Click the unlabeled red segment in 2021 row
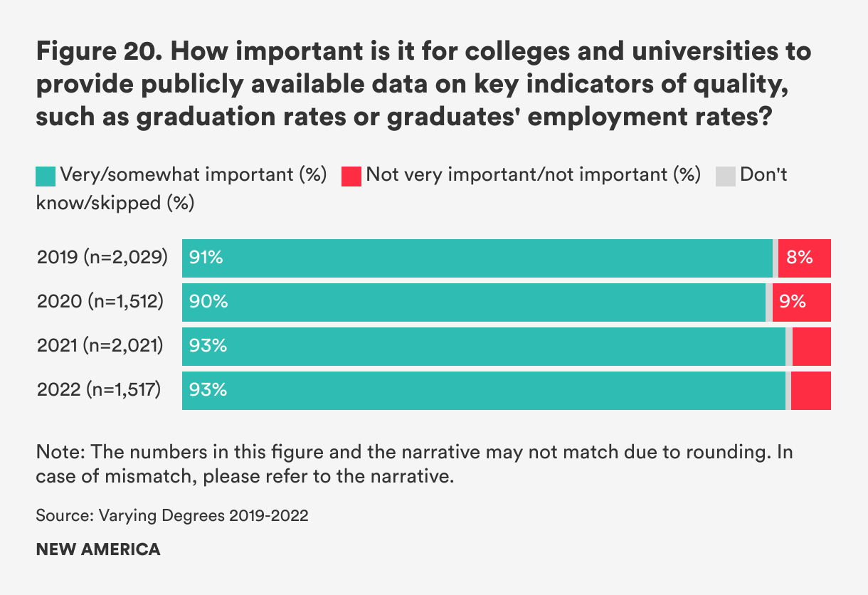 (812, 347)
